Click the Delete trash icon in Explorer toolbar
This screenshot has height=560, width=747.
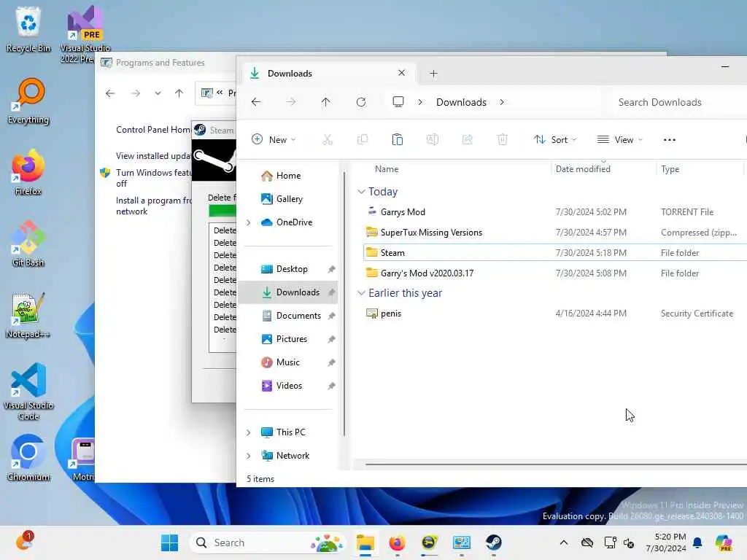(x=502, y=139)
